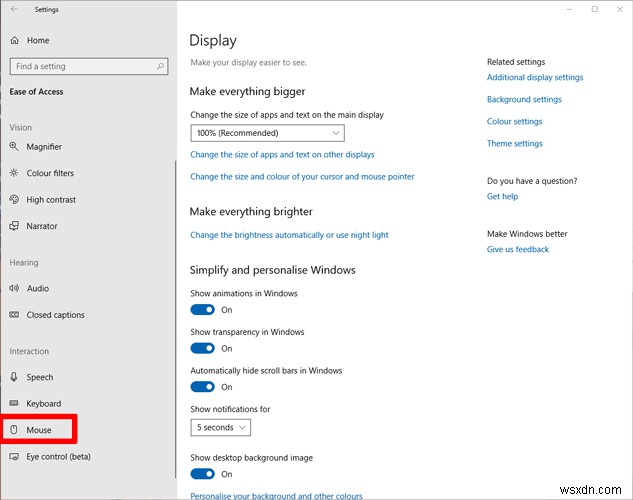Open the Home settings page

point(38,40)
